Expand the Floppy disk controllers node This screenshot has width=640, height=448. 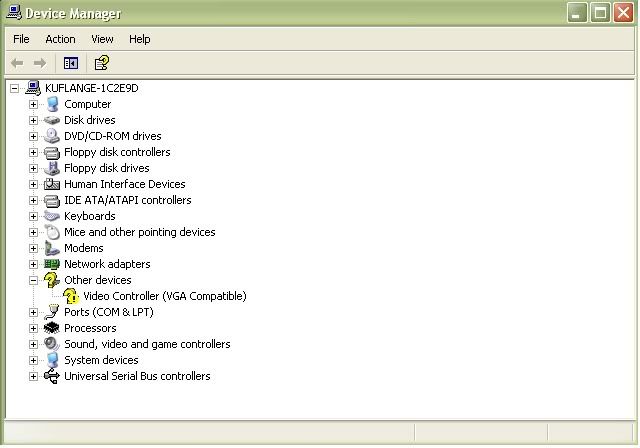tap(33, 152)
